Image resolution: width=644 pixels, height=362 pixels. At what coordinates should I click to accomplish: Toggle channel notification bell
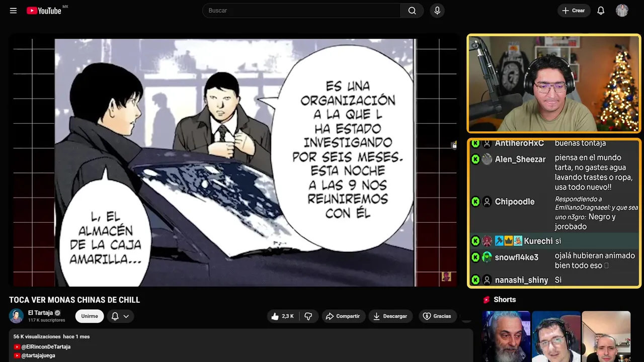tap(115, 316)
